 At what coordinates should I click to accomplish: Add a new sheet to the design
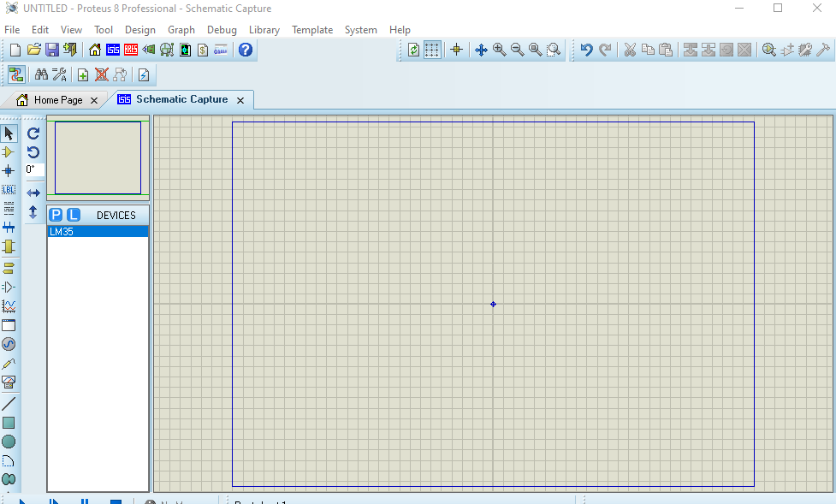click(83, 74)
